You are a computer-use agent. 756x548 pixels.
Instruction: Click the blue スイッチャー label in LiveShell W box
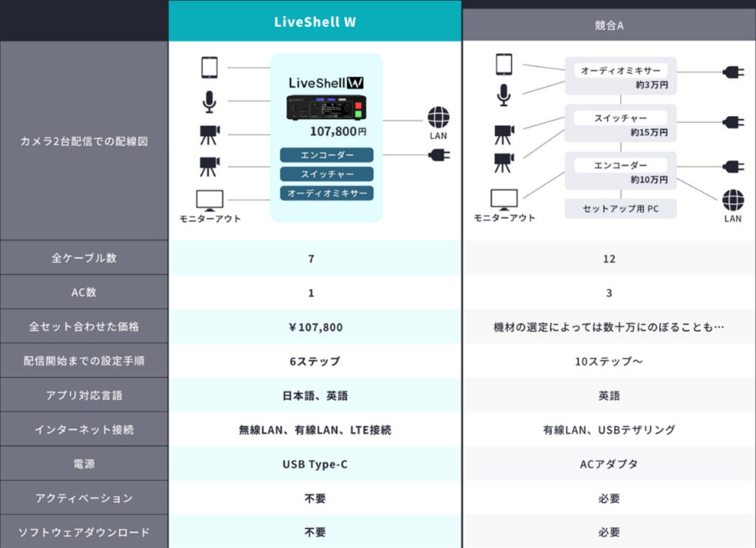pos(327,174)
